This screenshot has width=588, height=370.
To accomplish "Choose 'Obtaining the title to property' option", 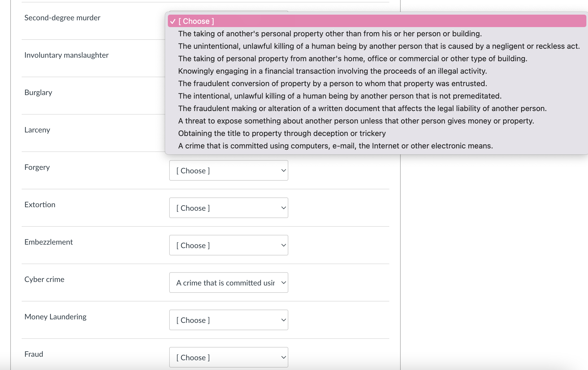I will pos(282,133).
